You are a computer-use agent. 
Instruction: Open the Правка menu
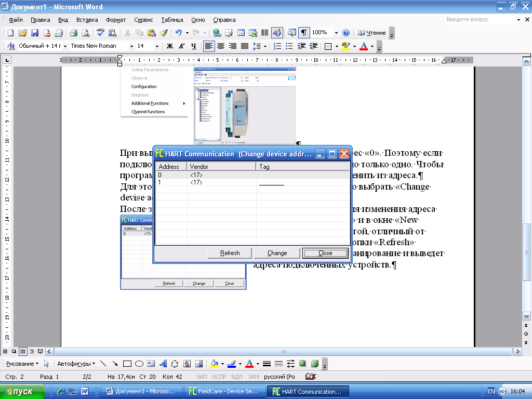tap(41, 20)
